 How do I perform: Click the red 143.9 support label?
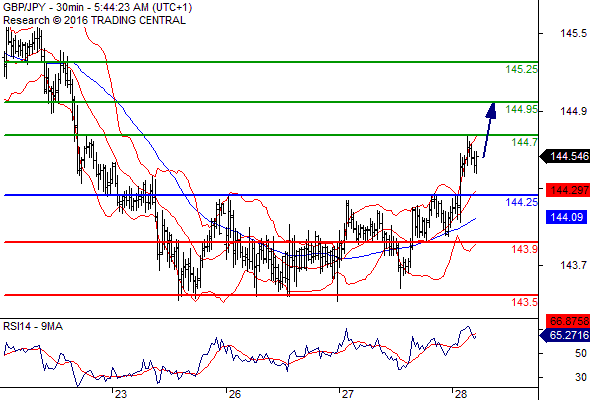click(x=525, y=249)
